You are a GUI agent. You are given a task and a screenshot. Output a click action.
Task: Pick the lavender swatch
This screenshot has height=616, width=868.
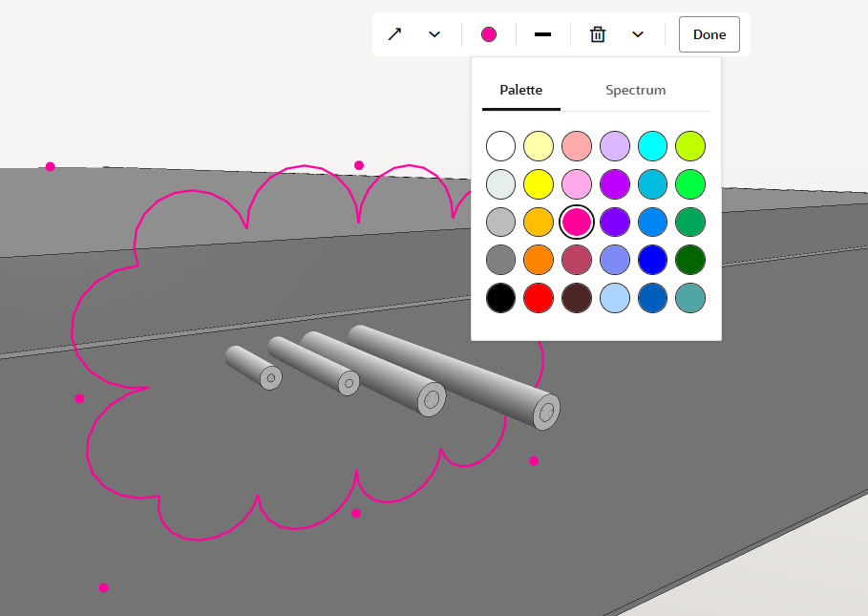615,146
